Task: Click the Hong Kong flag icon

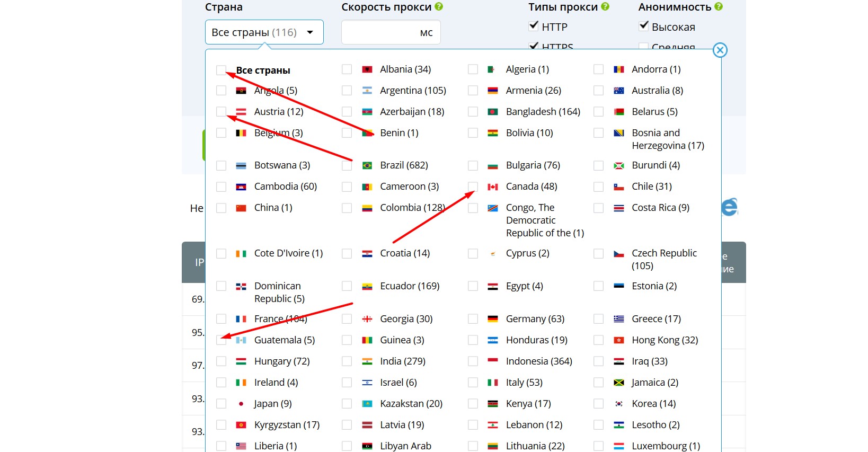Action: point(619,340)
